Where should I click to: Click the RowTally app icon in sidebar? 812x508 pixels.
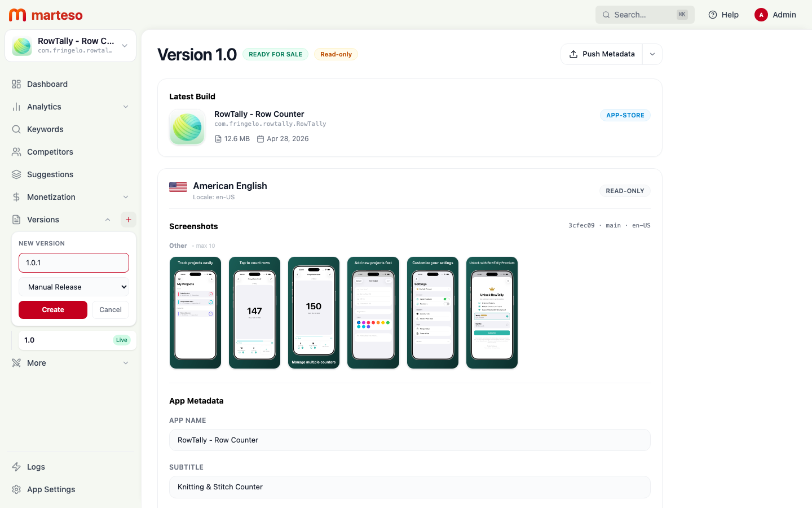click(22, 46)
